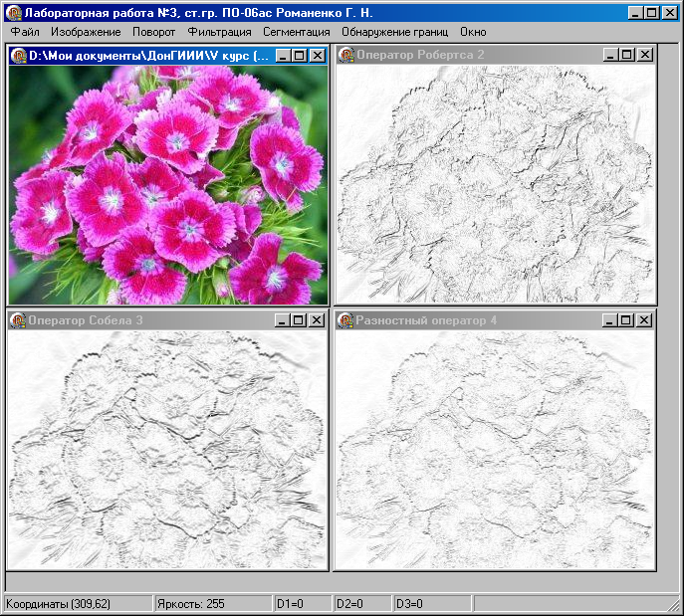
Task: Minimize the main Лабораторная работа window
Action: click(x=635, y=13)
